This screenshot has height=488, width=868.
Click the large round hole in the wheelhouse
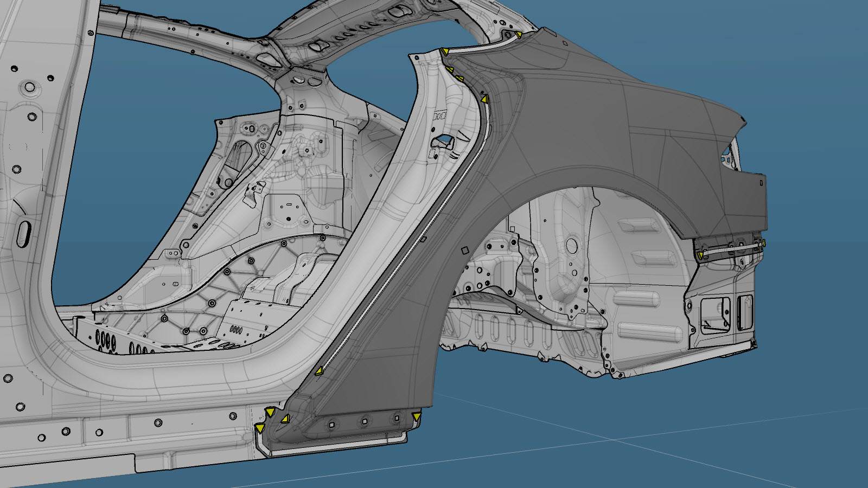(x=572, y=246)
